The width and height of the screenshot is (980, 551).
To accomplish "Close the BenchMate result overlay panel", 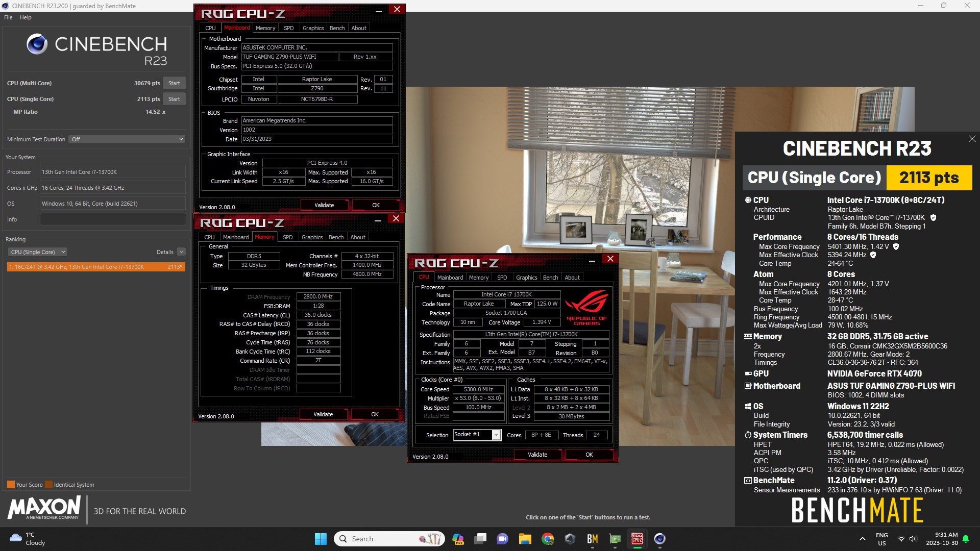I will (x=972, y=139).
